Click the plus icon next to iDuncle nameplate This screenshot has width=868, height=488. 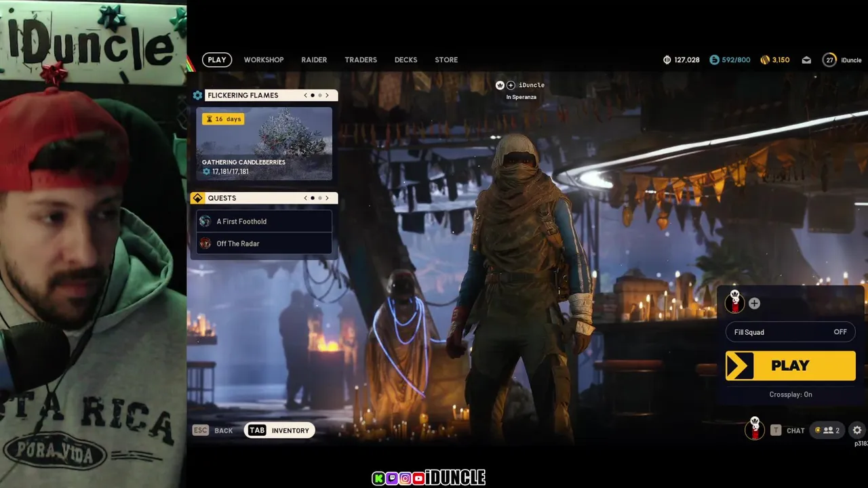pos(511,85)
